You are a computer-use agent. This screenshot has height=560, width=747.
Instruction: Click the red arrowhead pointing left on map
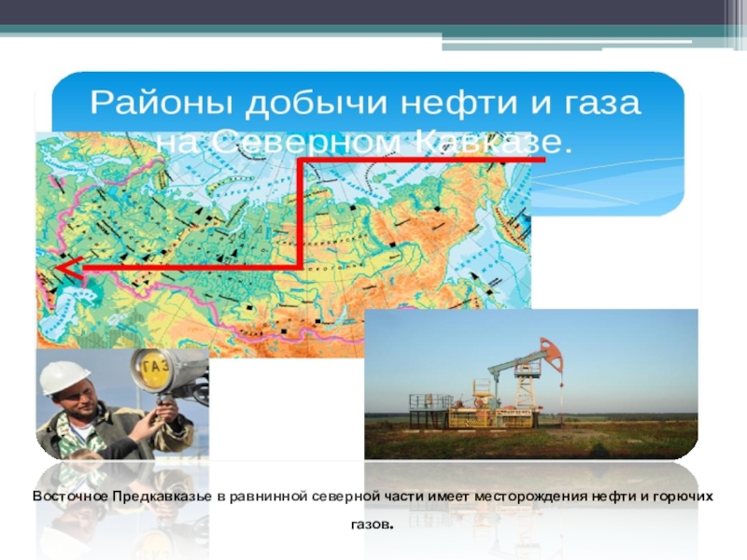click(x=63, y=269)
